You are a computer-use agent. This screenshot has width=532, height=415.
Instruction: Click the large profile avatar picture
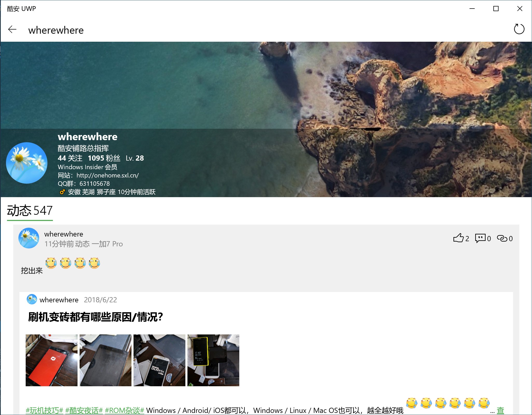[x=27, y=163]
